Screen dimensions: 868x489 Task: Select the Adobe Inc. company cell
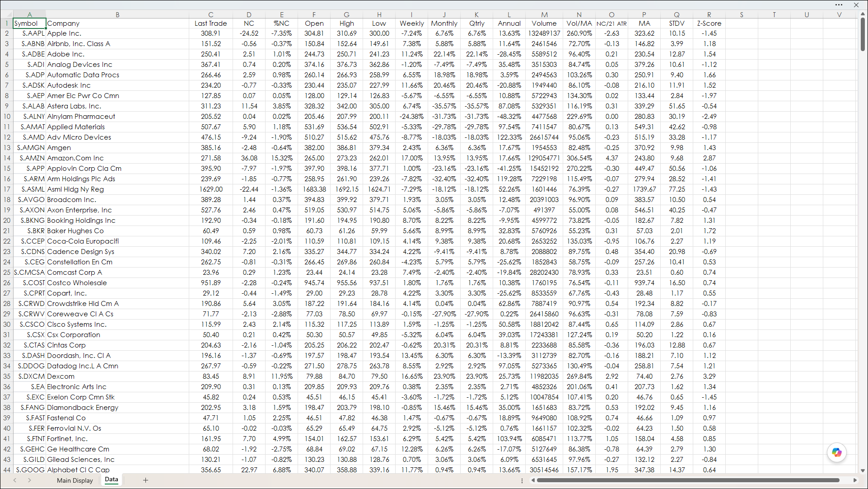tap(117, 54)
